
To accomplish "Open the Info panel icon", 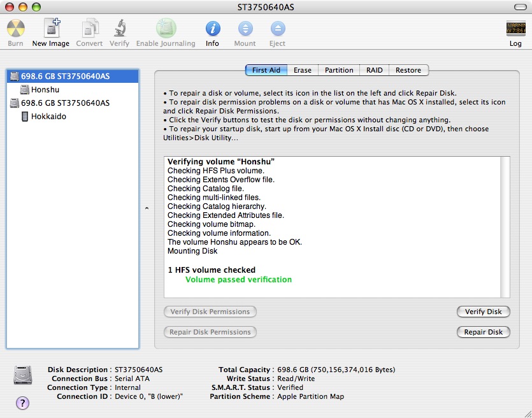I will [x=212, y=29].
